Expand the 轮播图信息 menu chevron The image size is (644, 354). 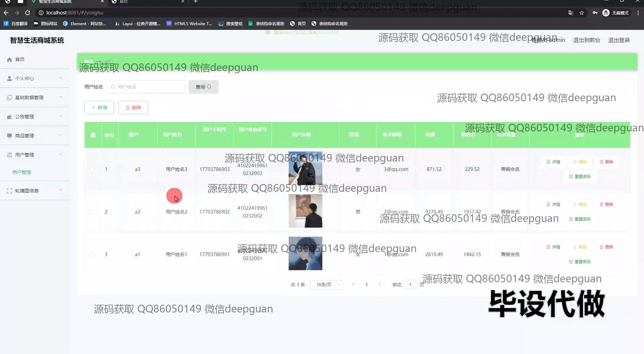pos(61,190)
